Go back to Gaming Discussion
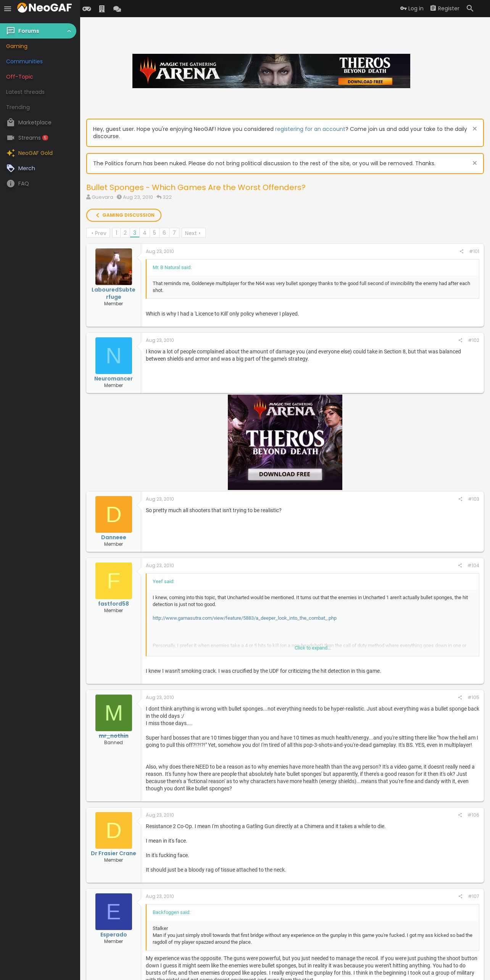 coord(124,215)
